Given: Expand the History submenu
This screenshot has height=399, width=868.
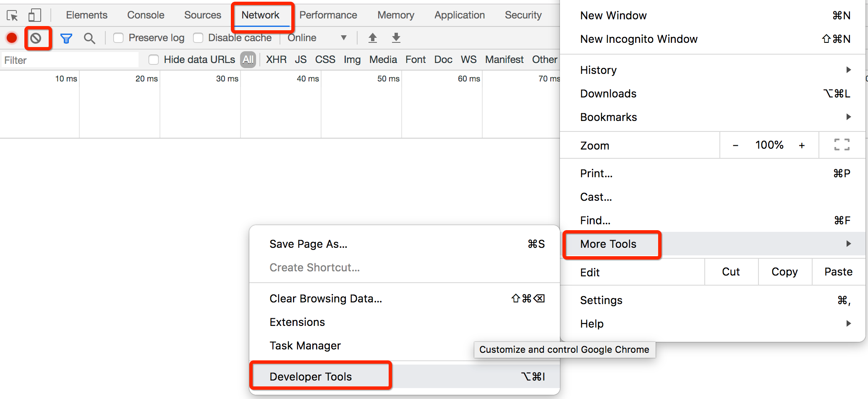Looking at the screenshot, I should (x=713, y=70).
